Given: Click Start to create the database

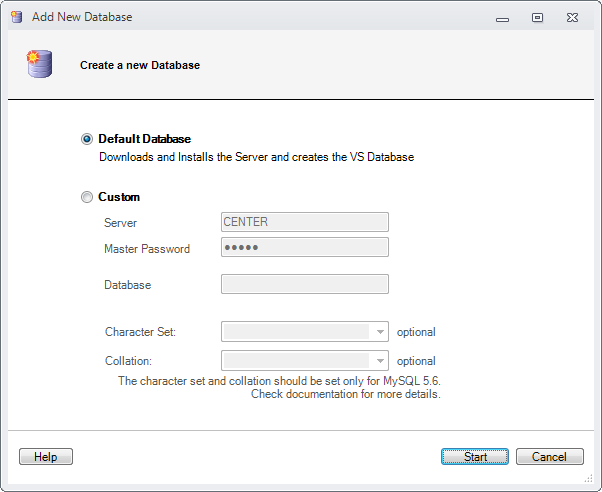Looking at the screenshot, I should pyautogui.click(x=475, y=457).
